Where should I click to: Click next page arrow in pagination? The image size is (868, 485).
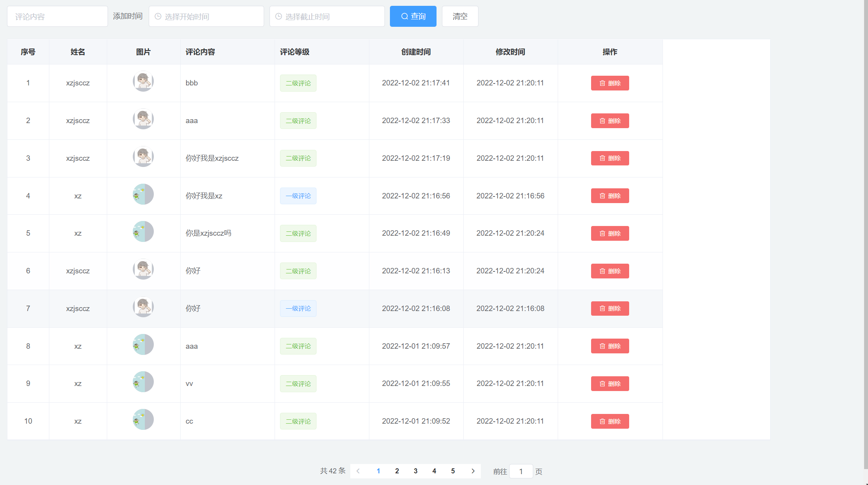(x=473, y=471)
